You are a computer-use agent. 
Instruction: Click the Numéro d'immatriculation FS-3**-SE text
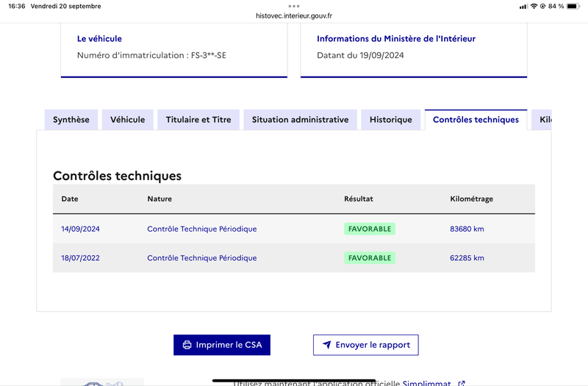point(151,56)
